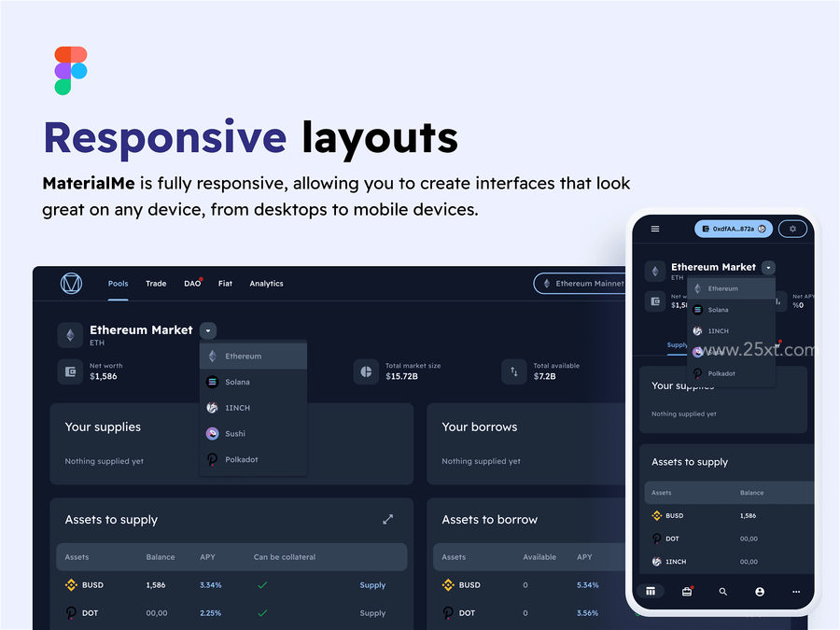Image resolution: width=840 pixels, height=630 pixels.
Task: Open the dashboard icon in phone bottom bar
Action: (651, 592)
